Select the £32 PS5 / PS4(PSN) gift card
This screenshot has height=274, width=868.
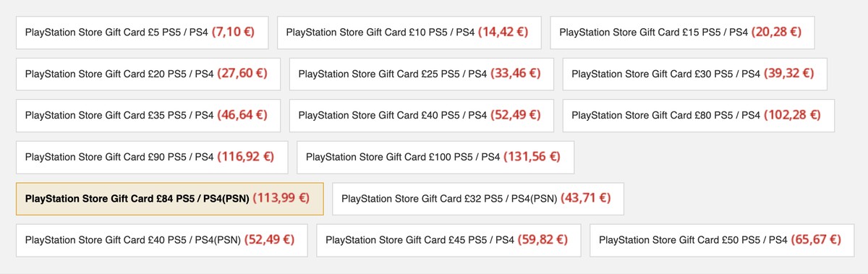(478, 198)
